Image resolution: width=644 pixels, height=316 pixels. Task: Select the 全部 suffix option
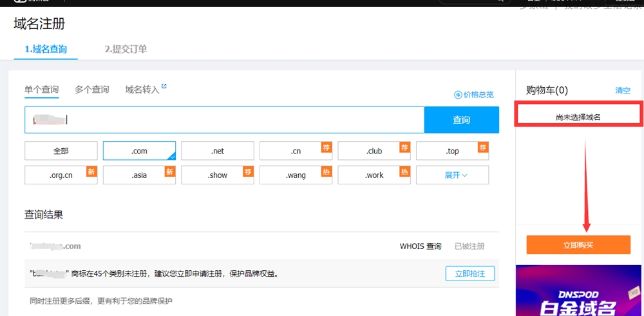tap(61, 151)
